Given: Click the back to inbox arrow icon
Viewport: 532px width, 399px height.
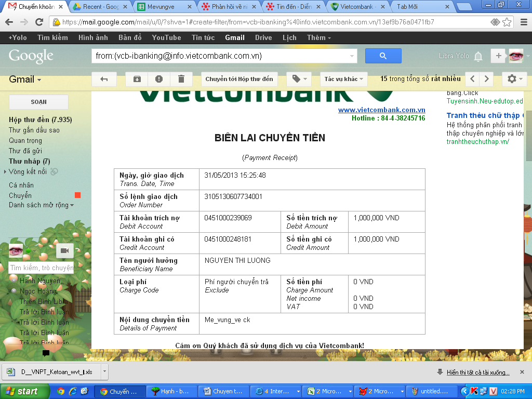Looking at the screenshot, I should pos(104,79).
